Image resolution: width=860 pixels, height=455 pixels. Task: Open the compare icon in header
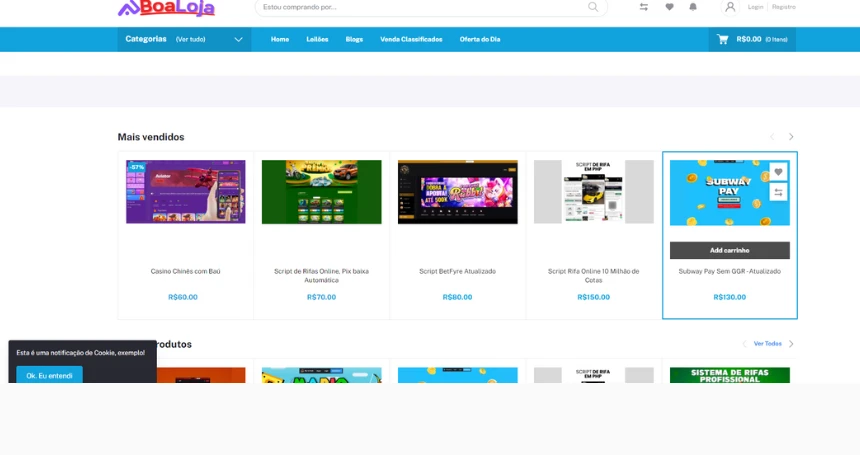point(644,7)
